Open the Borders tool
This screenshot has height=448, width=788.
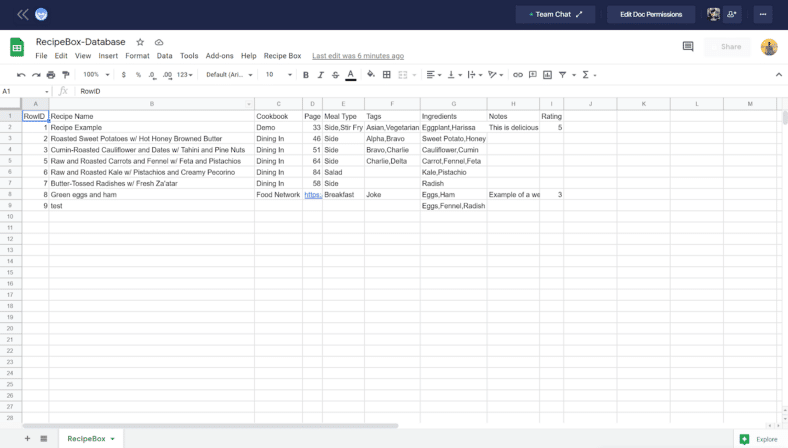click(386, 75)
